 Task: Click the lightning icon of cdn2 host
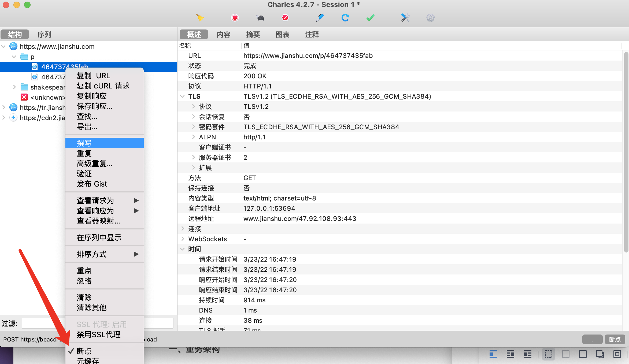[13, 118]
